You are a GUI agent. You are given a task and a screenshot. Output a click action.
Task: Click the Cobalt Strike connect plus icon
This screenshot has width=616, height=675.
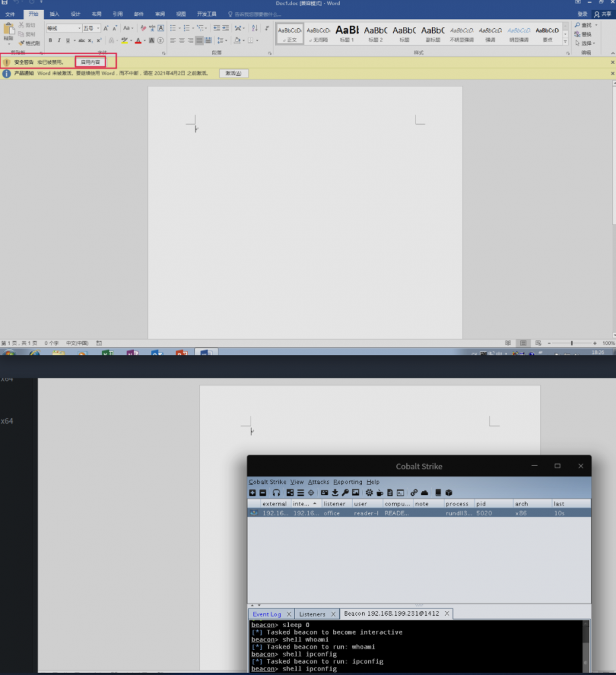coord(253,492)
